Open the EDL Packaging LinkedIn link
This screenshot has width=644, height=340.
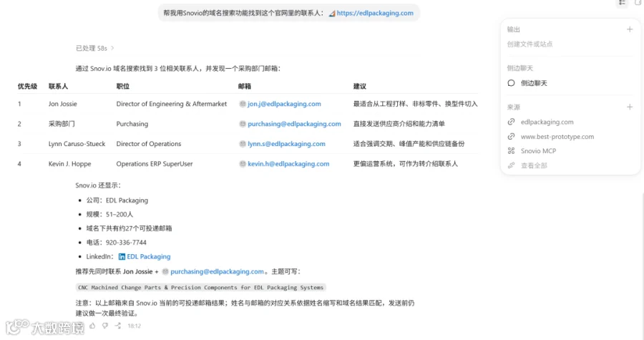pyautogui.click(x=148, y=257)
